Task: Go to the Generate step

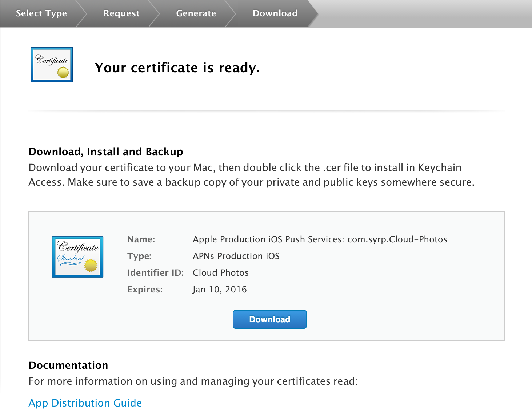Action: (x=196, y=13)
